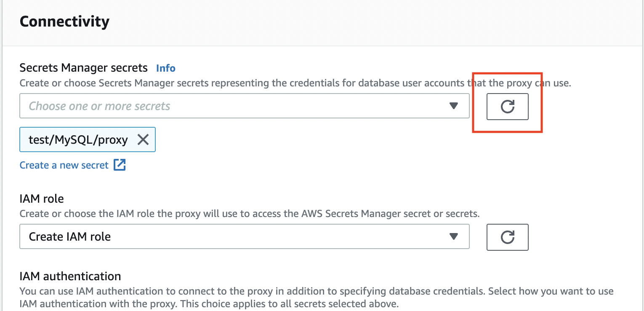The image size is (644, 311).
Task: Click the test/MySQL/proxy chip label
Action: pyautogui.click(x=78, y=140)
